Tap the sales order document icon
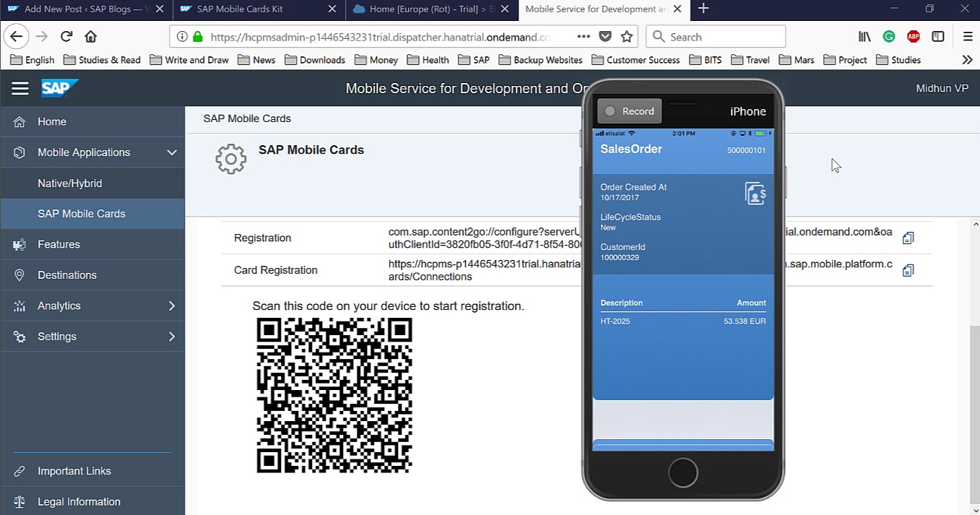 [x=755, y=194]
